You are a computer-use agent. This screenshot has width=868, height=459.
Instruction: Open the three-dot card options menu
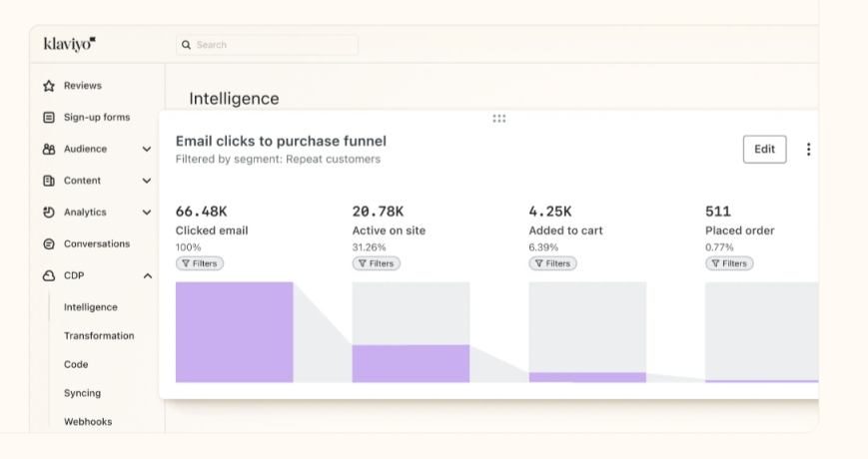click(808, 150)
